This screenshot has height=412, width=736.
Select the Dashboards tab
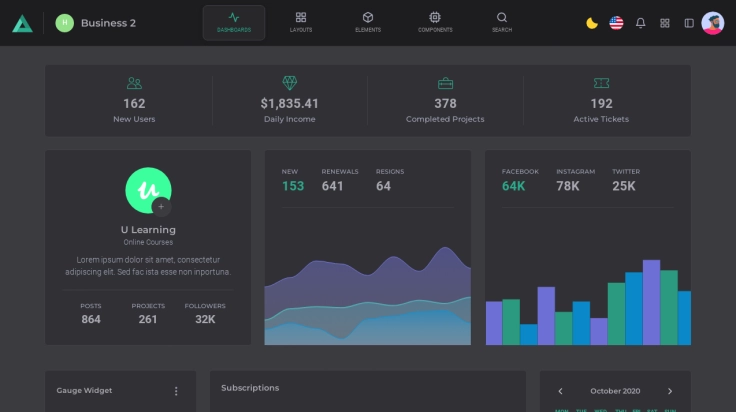234,22
